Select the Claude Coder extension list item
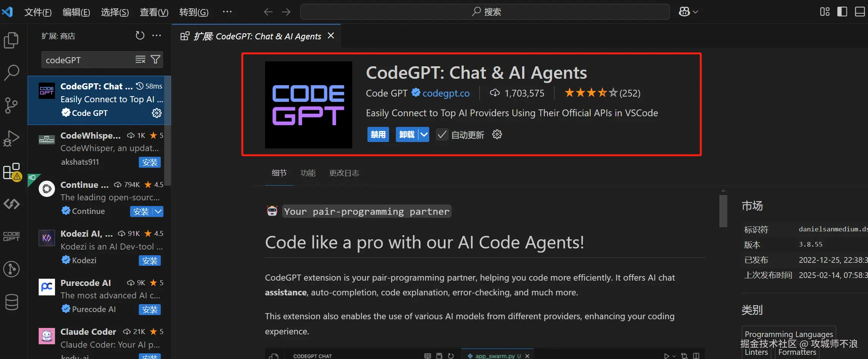The width and height of the screenshot is (868, 359). pyautogui.click(x=99, y=340)
